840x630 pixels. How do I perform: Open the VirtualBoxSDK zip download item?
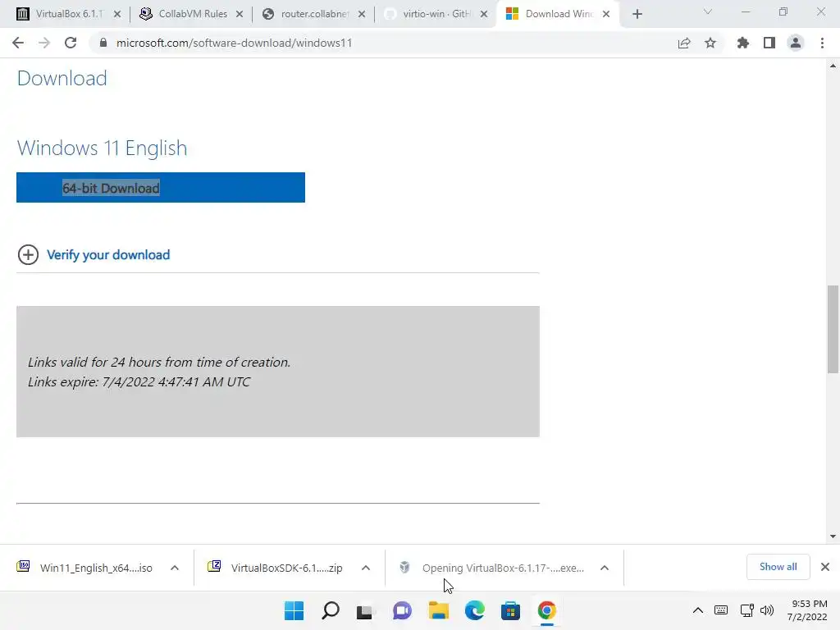(x=277, y=568)
